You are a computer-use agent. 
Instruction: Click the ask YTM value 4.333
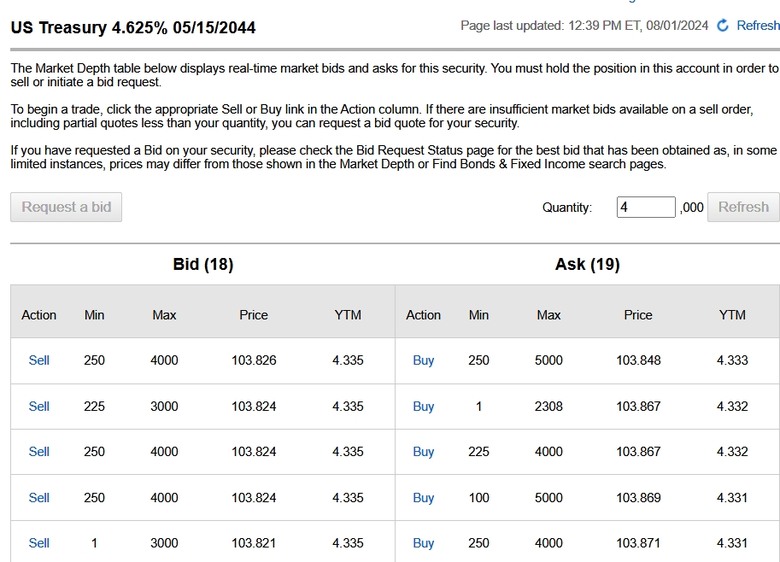(732, 360)
